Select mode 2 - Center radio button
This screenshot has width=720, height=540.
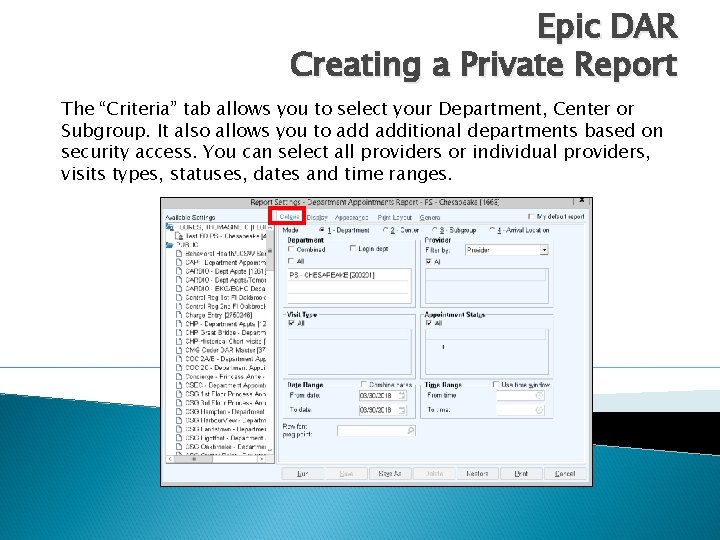click(x=385, y=230)
